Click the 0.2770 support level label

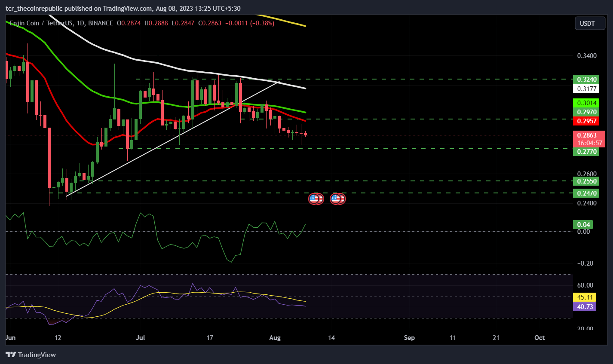pyautogui.click(x=586, y=152)
